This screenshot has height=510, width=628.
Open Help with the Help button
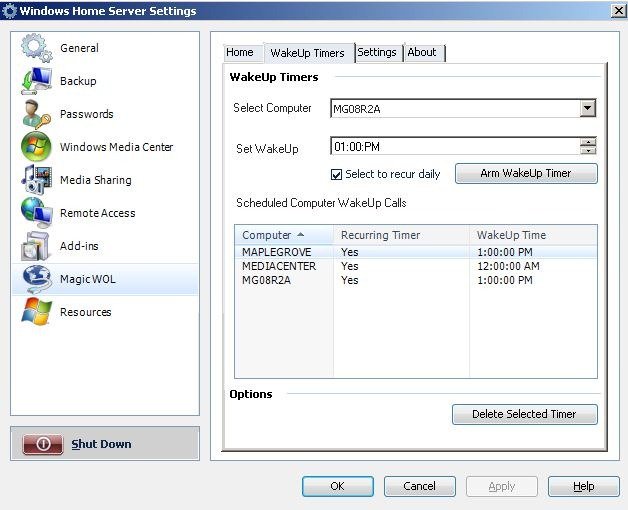(x=584, y=486)
